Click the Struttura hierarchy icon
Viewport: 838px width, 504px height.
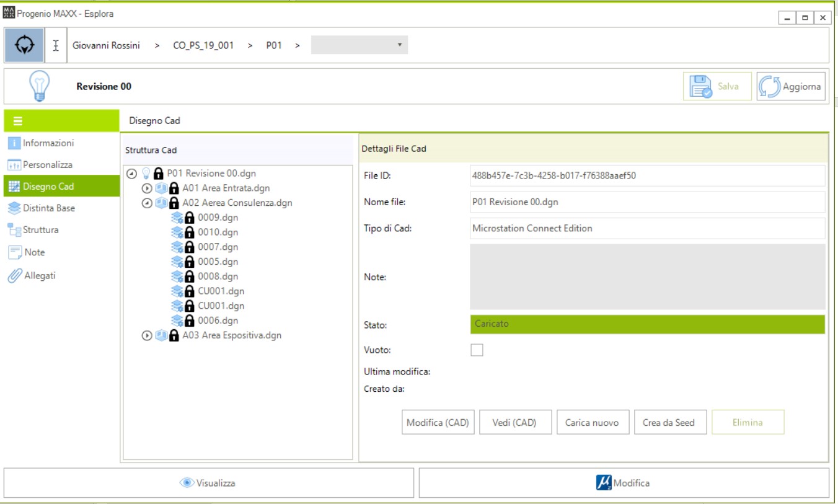(14, 230)
